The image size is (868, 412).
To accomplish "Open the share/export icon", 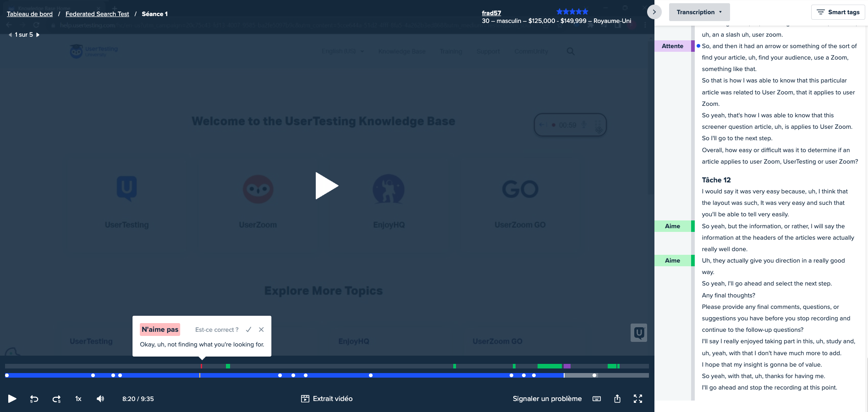I will (x=617, y=399).
